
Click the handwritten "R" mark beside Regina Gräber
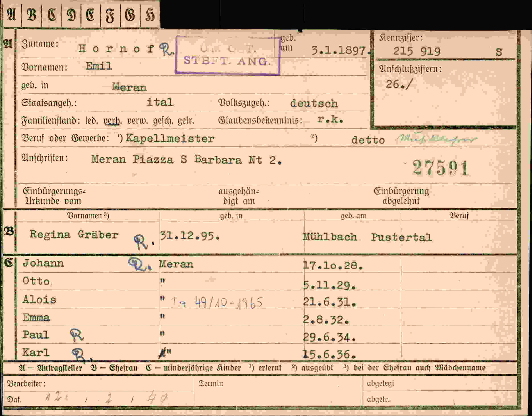pyautogui.click(x=144, y=242)
